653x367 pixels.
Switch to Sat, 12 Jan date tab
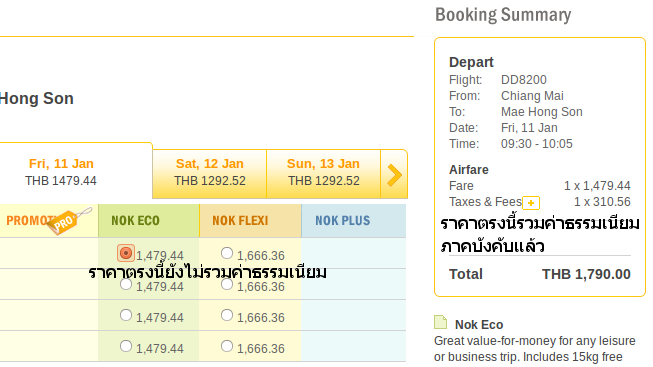(209, 174)
